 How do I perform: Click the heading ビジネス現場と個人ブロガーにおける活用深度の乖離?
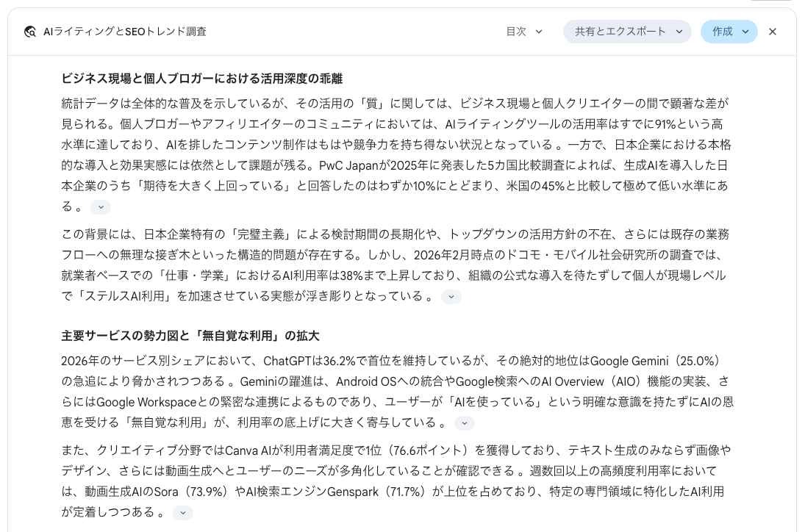click(201, 79)
